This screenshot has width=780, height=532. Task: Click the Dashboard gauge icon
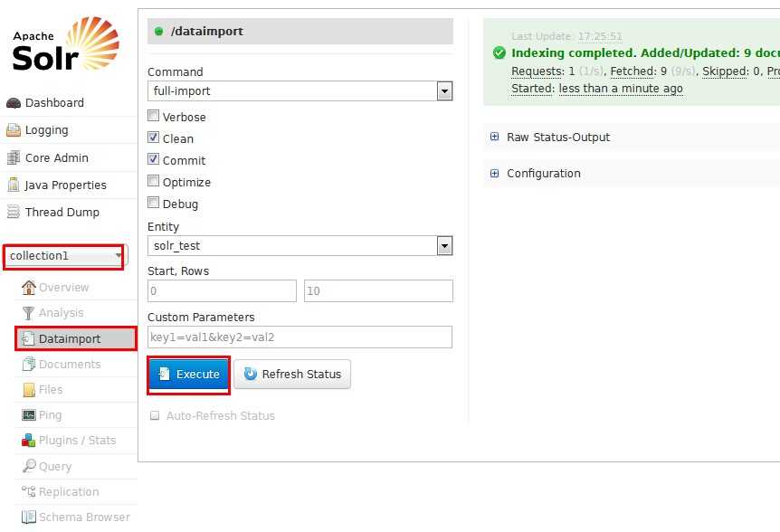[x=14, y=103]
